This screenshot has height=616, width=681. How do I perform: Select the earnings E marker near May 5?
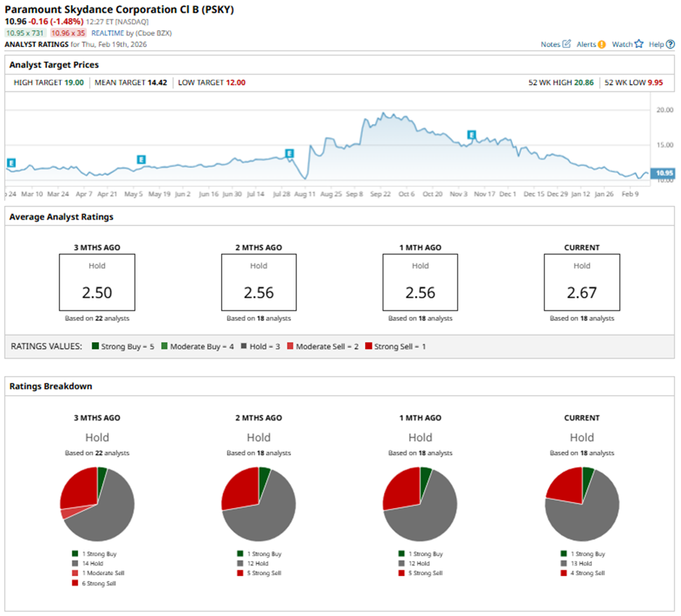[141, 159]
